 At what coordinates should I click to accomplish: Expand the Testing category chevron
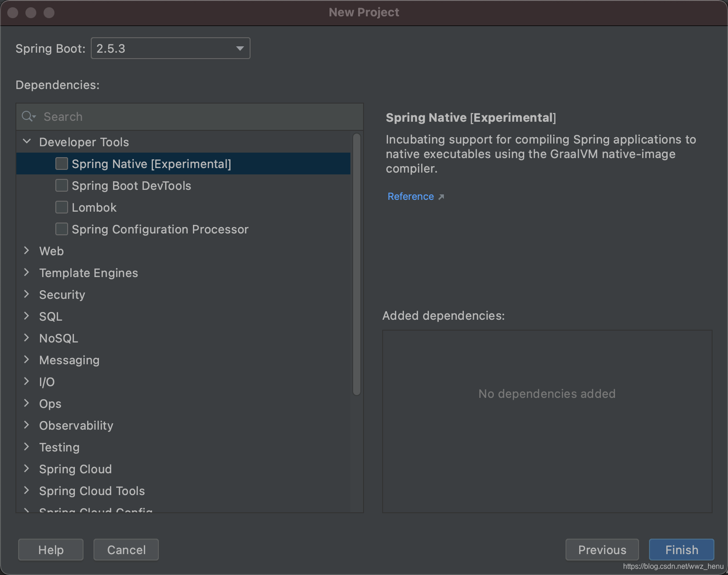(x=27, y=447)
